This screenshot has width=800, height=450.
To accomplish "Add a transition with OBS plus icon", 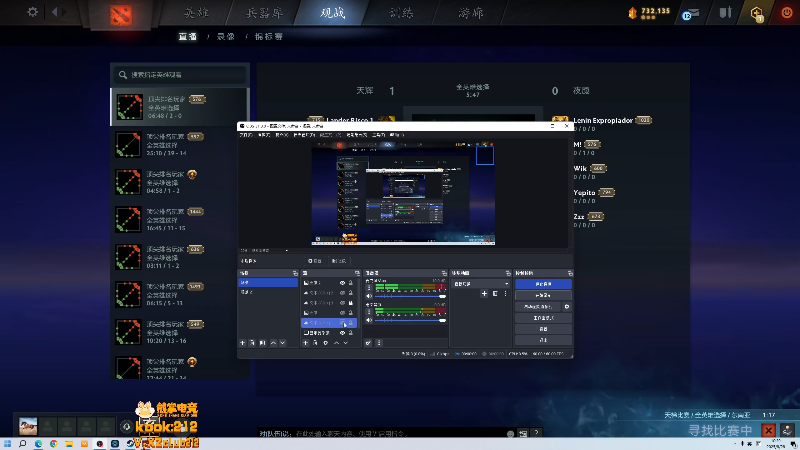I will coord(484,293).
